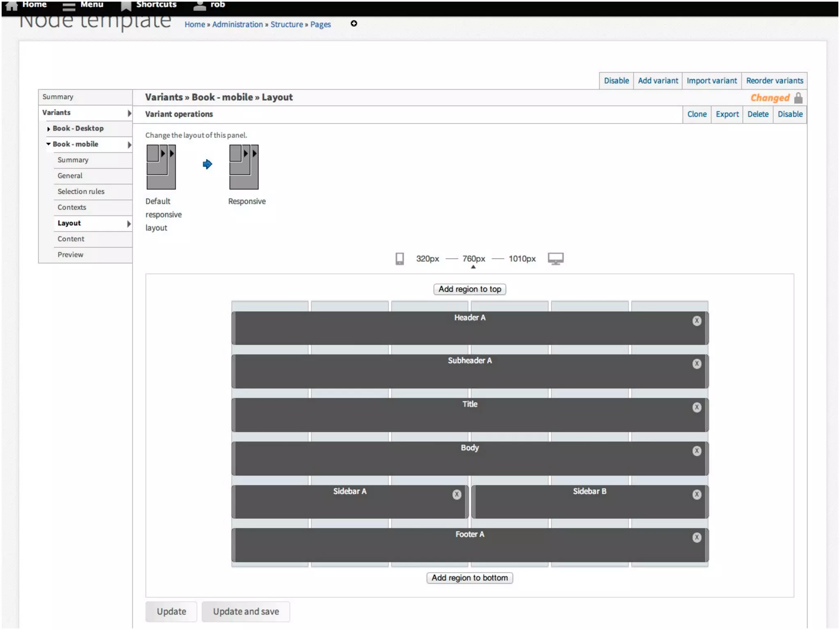Viewport: 840px width, 630px height.
Task: Click the plus shortcut icon near breadcrumb
Action: [x=354, y=24]
